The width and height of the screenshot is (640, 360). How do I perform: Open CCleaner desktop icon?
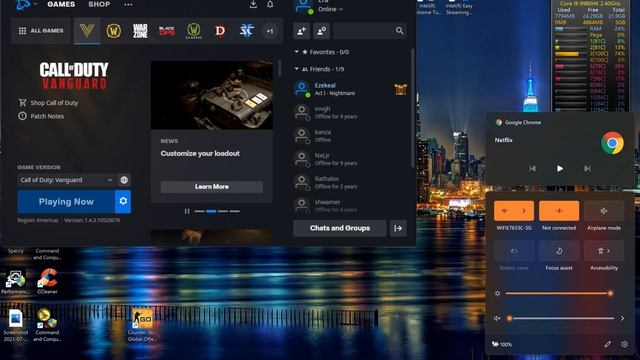coord(47,281)
